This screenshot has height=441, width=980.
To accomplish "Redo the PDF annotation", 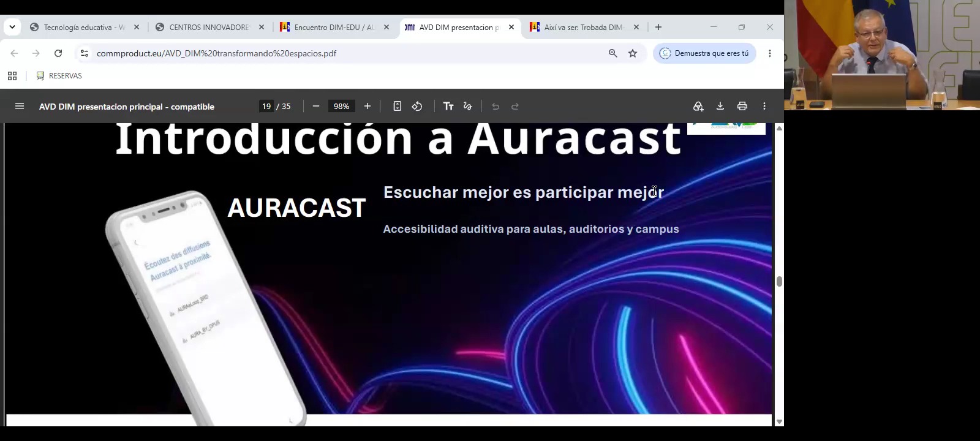I will coord(515,106).
